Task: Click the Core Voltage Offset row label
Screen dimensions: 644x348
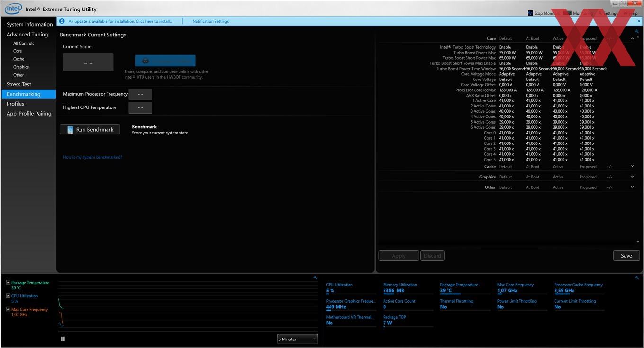Action: point(478,85)
